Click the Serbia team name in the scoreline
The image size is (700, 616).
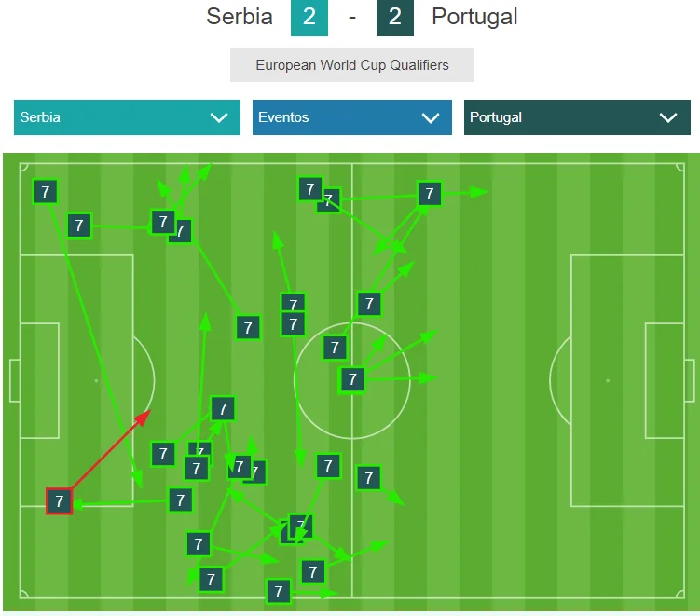coord(240,17)
